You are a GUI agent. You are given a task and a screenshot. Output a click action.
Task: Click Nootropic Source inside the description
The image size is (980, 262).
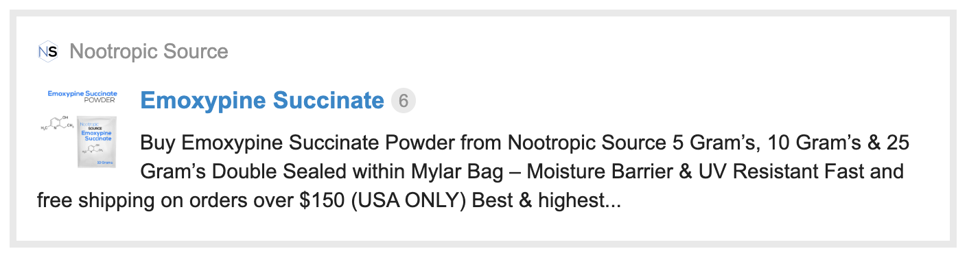tap(587, 143)
